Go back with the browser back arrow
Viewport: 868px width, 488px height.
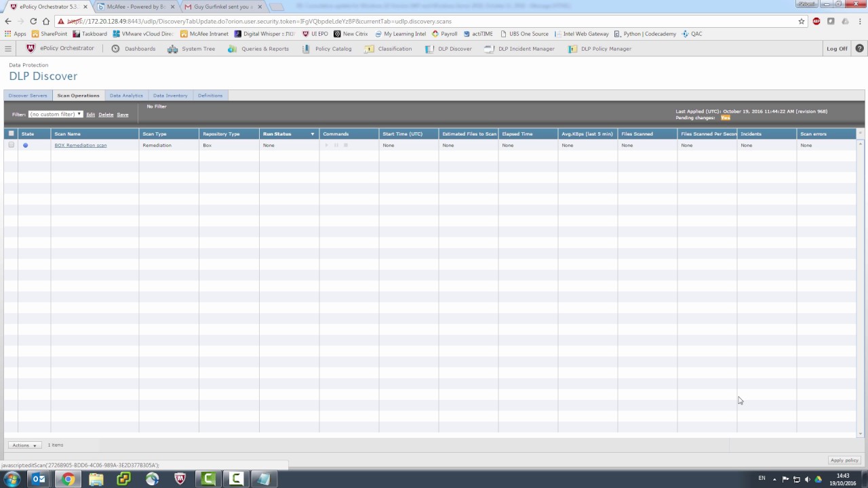(x=8, y=21)
